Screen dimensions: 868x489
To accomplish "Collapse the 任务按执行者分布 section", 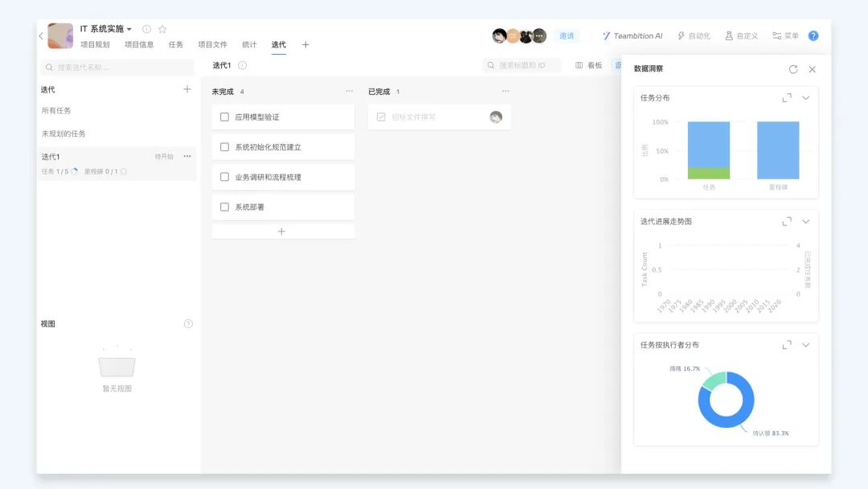I will 806,345.
